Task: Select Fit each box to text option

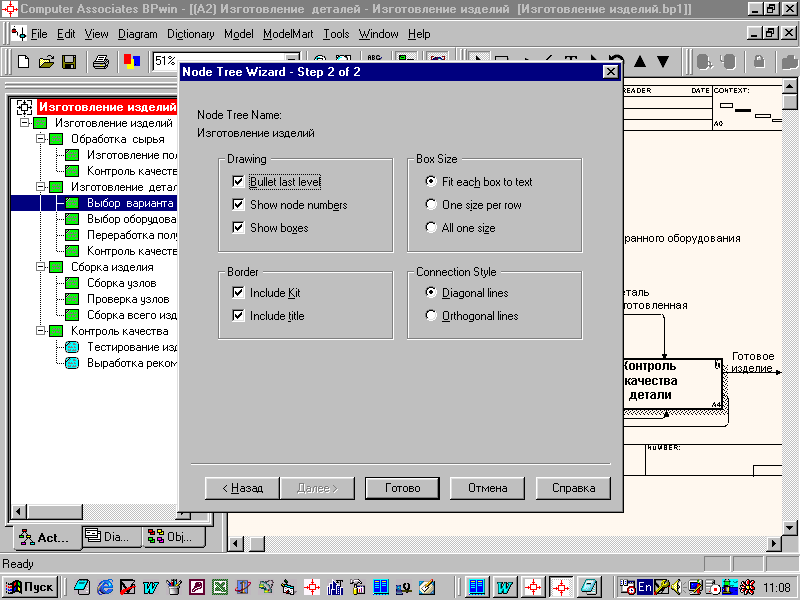Action: click(431, 182)
